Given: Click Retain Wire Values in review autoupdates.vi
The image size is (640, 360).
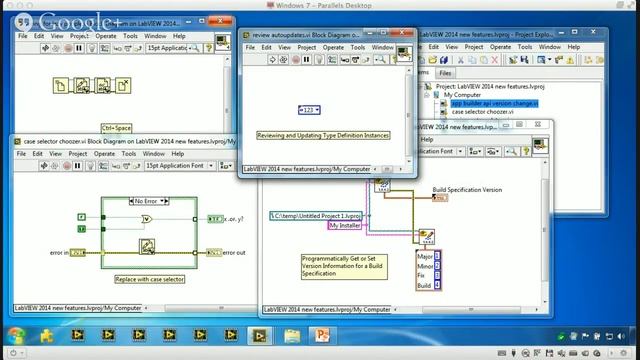Looking at the screenshot, I should 332,60.
